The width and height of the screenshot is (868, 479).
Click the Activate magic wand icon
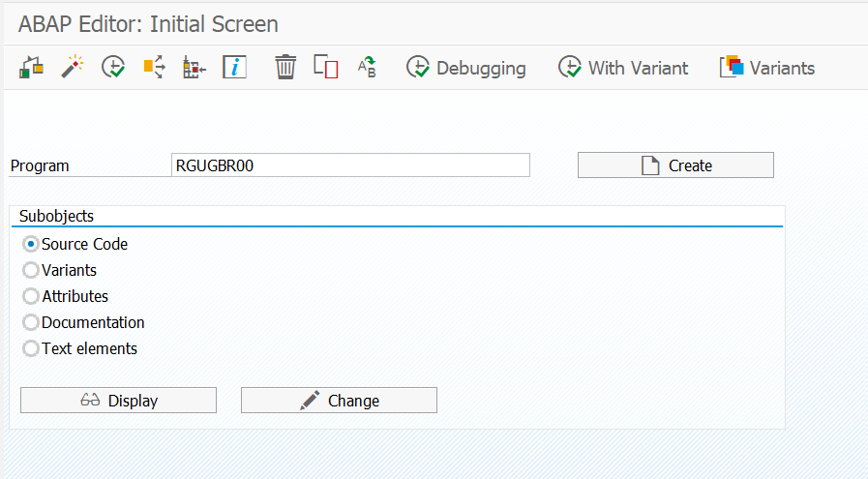72,67
